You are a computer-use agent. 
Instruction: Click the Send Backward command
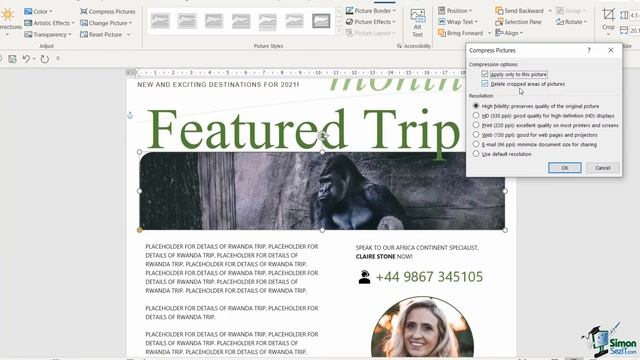pyautogui.click(x=519, y=11)
